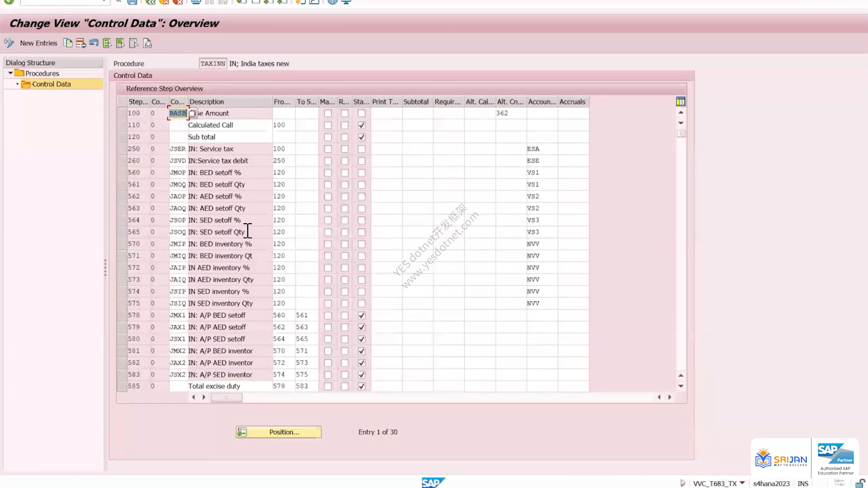Enable Manual checkbox for IN: Service tax

pos(328,149)
